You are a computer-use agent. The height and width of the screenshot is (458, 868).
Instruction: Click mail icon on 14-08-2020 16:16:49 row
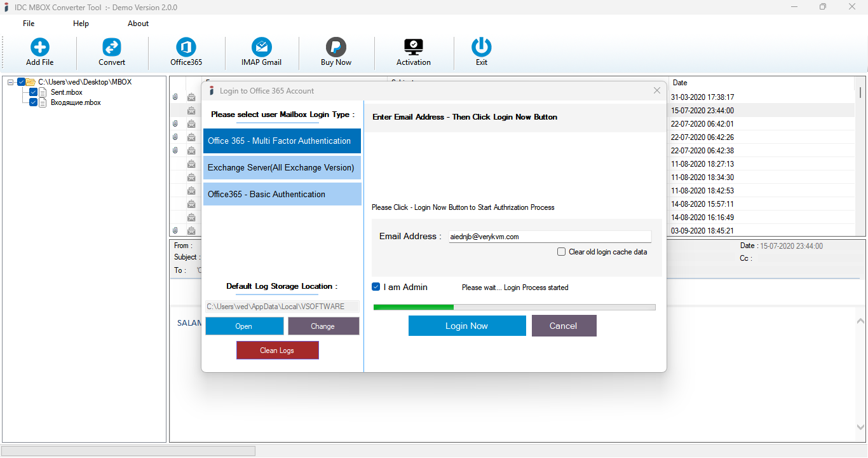191,218
